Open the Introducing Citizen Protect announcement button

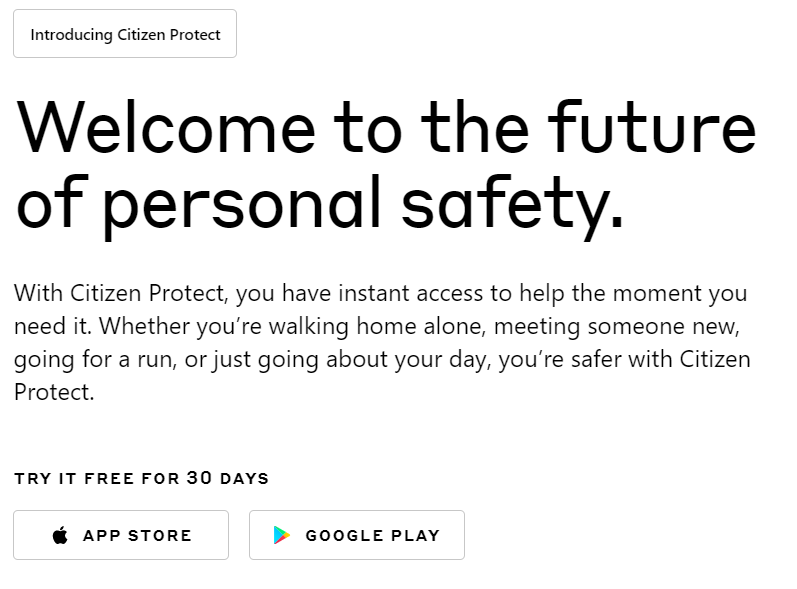[125, 34]
